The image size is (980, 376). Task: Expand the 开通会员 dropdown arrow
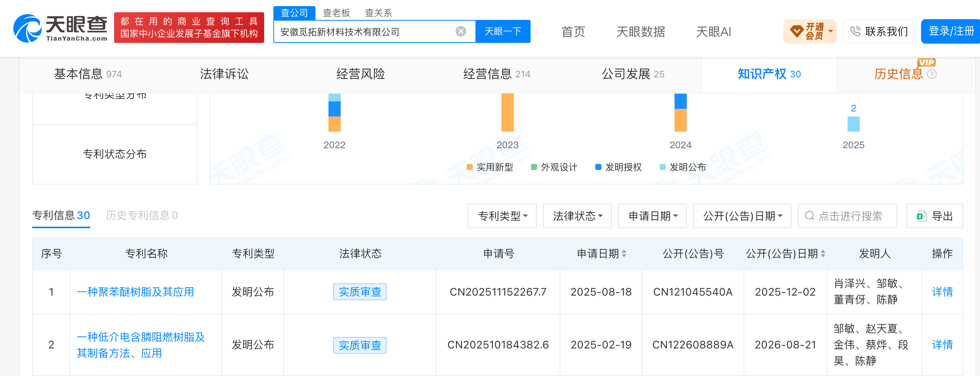(831, 31)
